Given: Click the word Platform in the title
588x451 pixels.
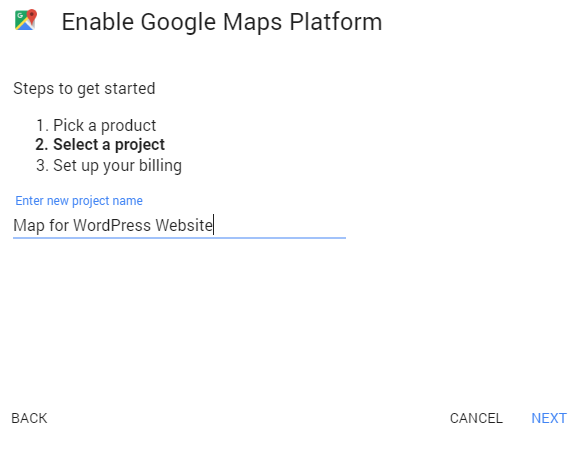Looking at the screenshot, I should 336,22.
